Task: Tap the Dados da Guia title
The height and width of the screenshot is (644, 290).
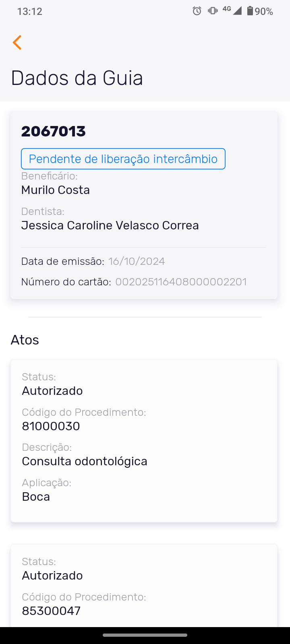Action: pyautogui.click(x=77, y=78)
